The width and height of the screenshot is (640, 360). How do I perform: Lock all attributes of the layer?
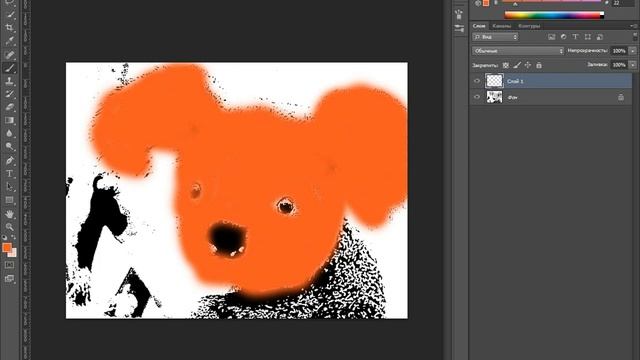tap(539, 65)
